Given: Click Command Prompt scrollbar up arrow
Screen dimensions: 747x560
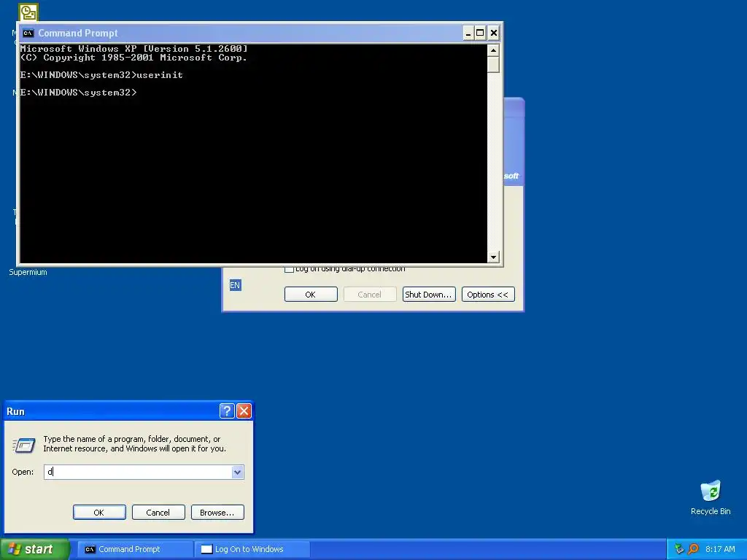Looking at the screenshot, I should click(x=493, y=50).
